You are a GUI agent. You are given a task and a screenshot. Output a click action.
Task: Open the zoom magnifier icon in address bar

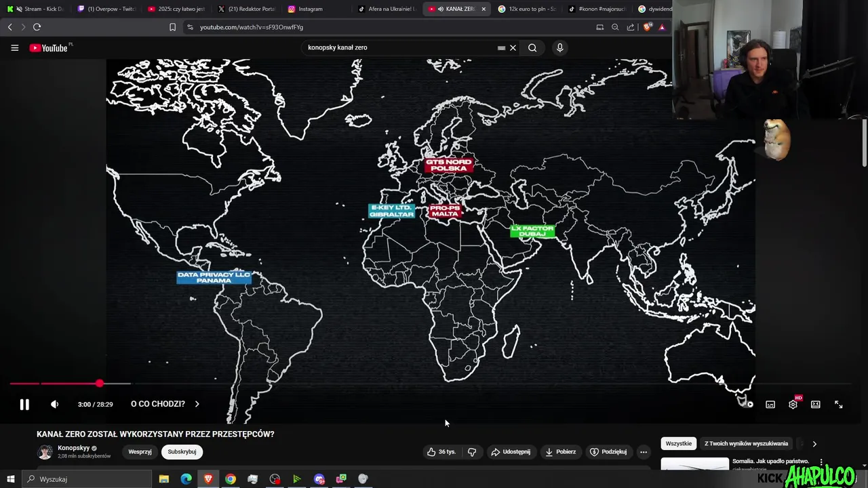(615, 27)
